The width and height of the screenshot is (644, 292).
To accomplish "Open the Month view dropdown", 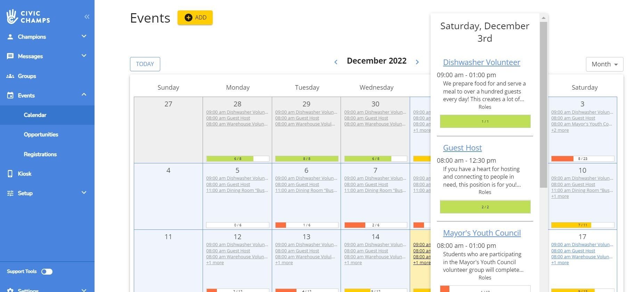I will tap(604, 64).
